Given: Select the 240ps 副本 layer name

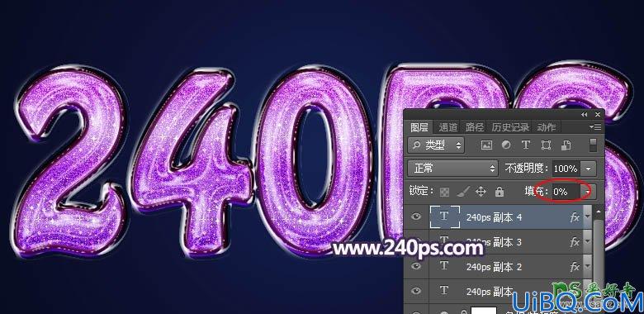Looking at the screenshot, I should [490, 292].
